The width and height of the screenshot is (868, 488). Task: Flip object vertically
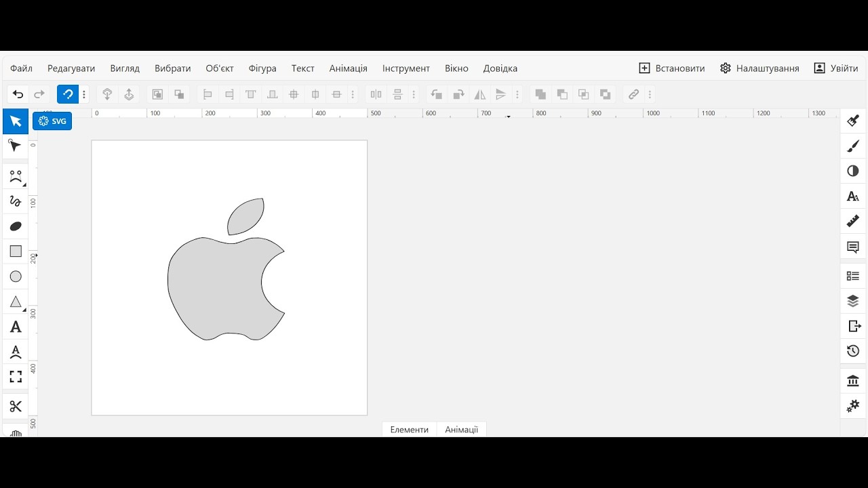click(x=501, y=94)
